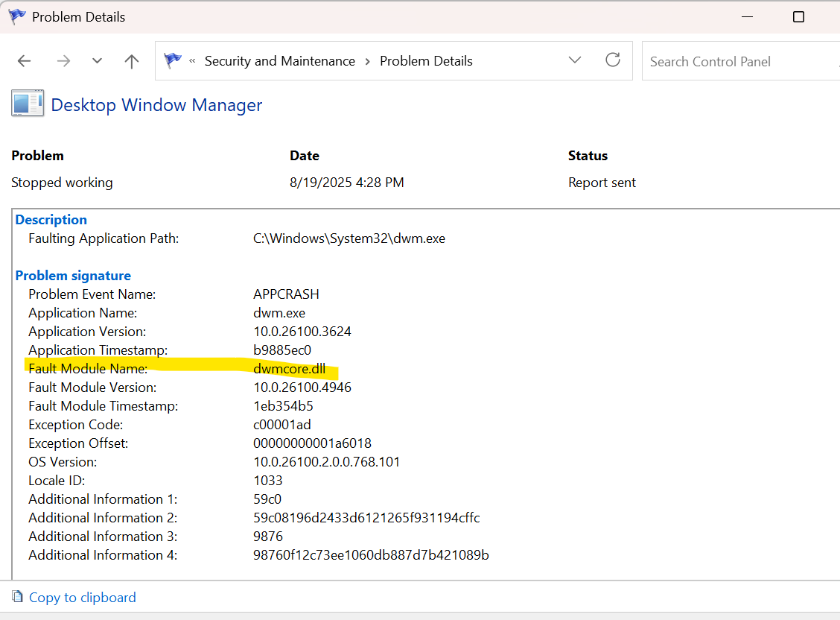
Task: Click application timestamp b9885ec0
Action: pyautogui.click(x=281, y=350)
